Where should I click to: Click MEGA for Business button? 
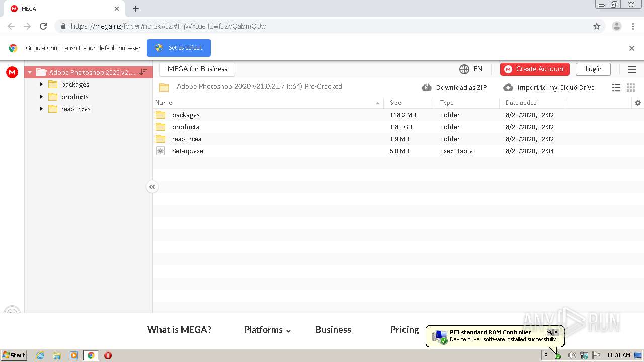[197, 69]
